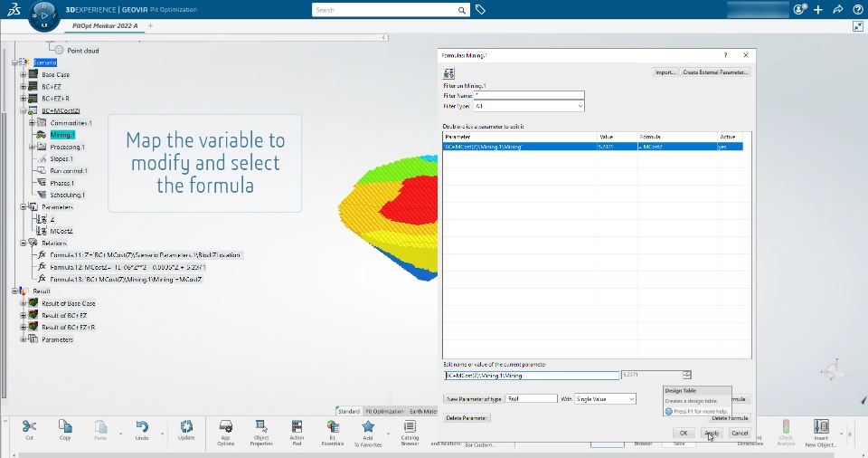Click the view orientation robot in the viewport
This screenshot has width=868, height=458.
(x=833, y=370)
